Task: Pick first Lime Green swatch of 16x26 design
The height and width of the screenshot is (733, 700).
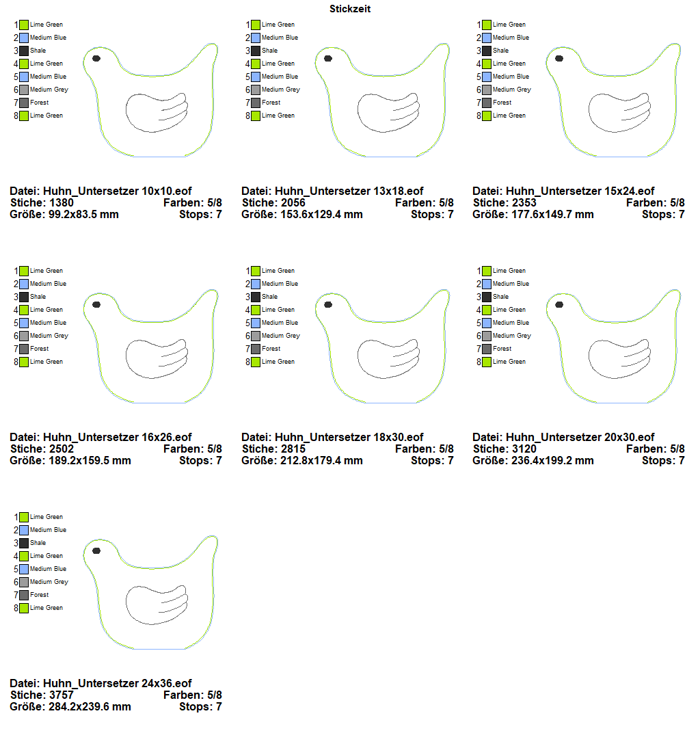Action: pos(24,271)
